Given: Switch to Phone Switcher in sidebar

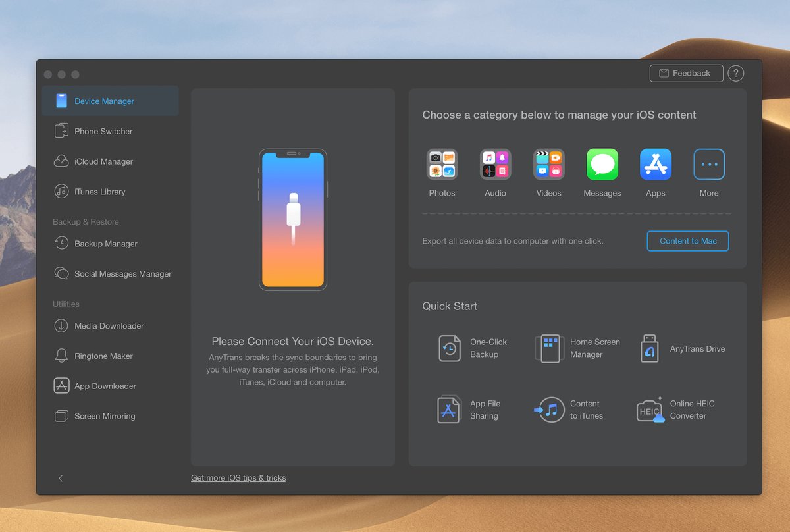Looking at the screenshot, I should pos(103,131).
